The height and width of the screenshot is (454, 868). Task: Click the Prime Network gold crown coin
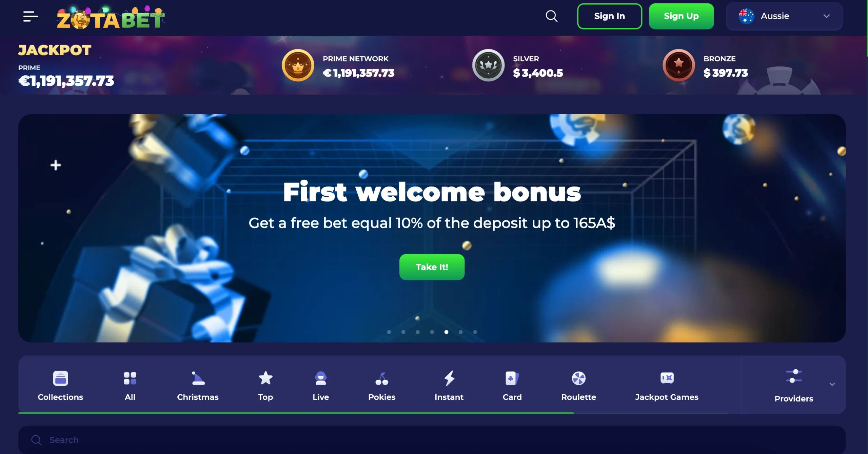tap(298, 65)
